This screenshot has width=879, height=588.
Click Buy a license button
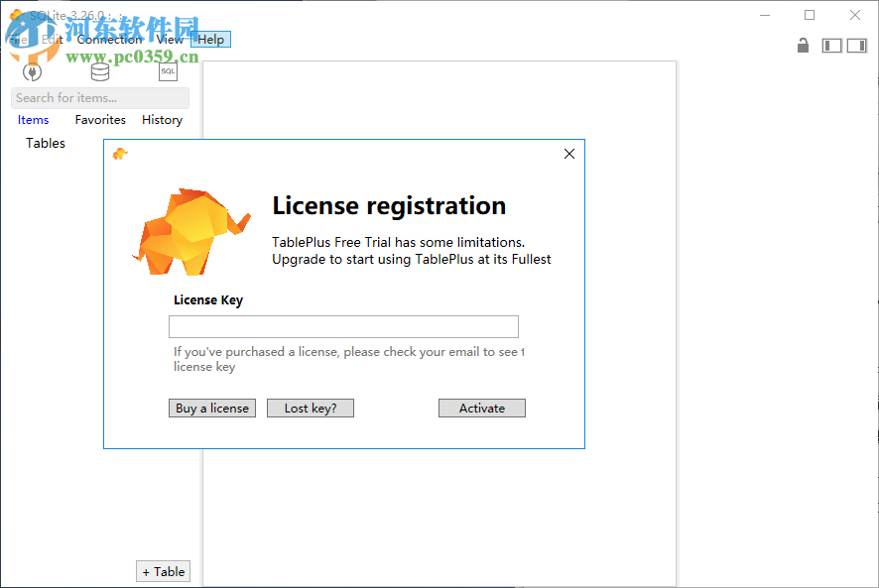tap(211, 408)
